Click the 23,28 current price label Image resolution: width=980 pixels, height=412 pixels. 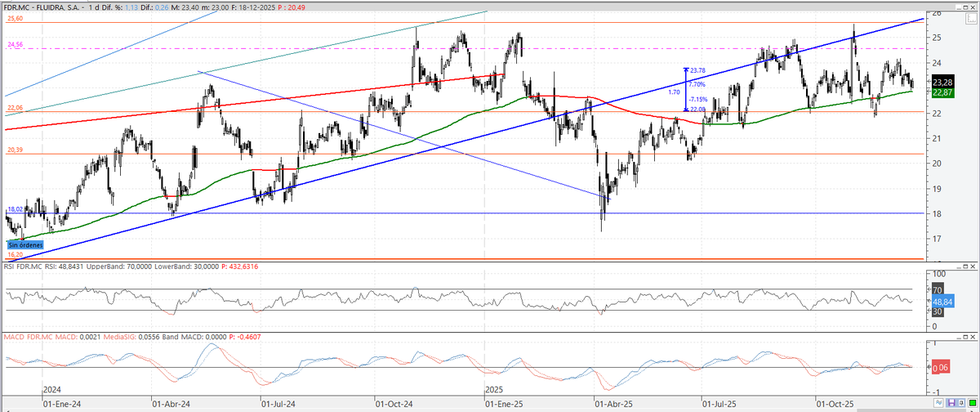pos(942,83)
